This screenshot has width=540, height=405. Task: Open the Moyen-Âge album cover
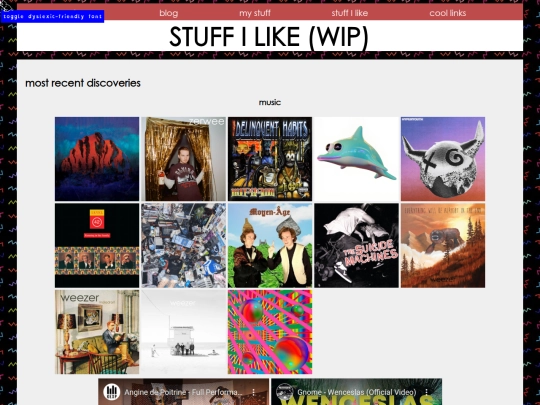click(x=270, y=245)
